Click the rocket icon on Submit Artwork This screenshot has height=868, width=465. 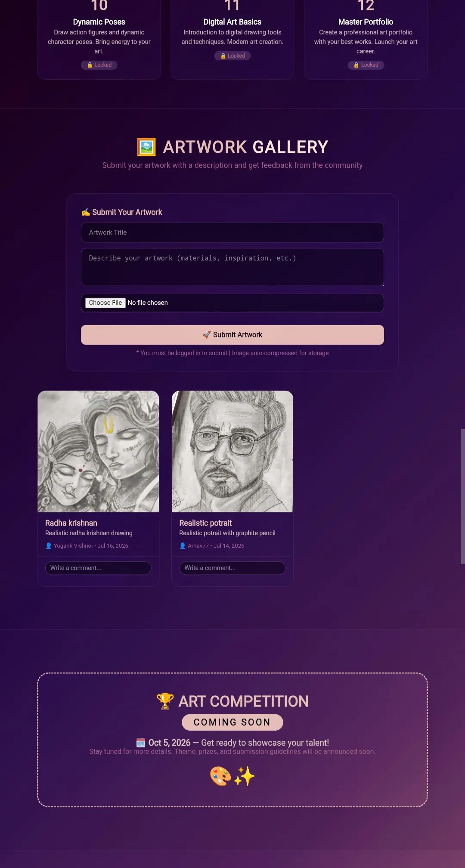[x=207, y=335]
